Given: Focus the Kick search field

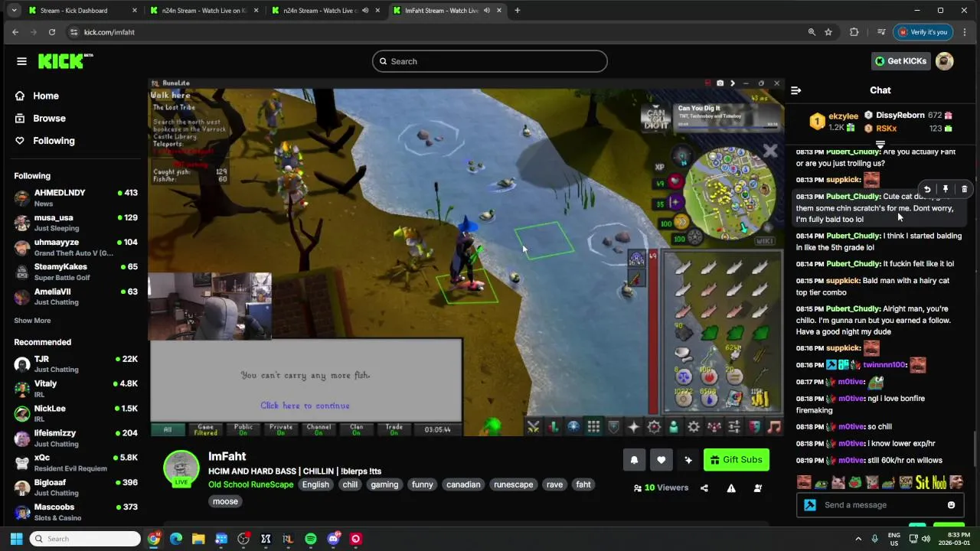Looking at the screenshot, I should [490, 61].
